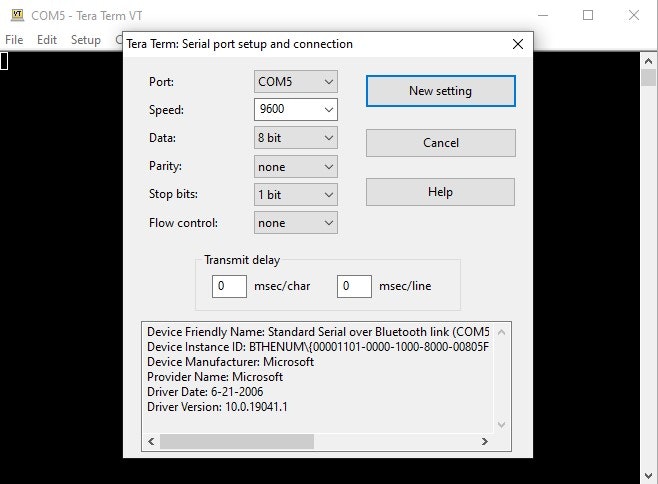Click the msec/line delay input field
This screenshot has width=658, height=484.
354,286
